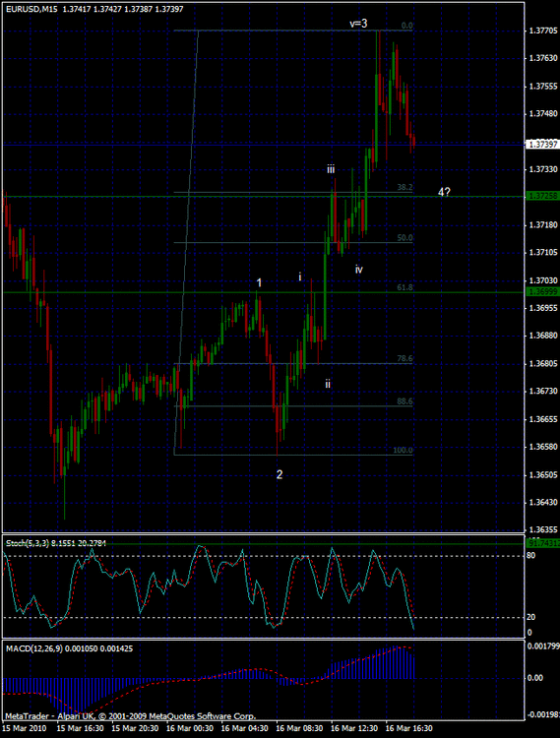Click the wave label ii
The image size is (560, 738).
(328, 384)
